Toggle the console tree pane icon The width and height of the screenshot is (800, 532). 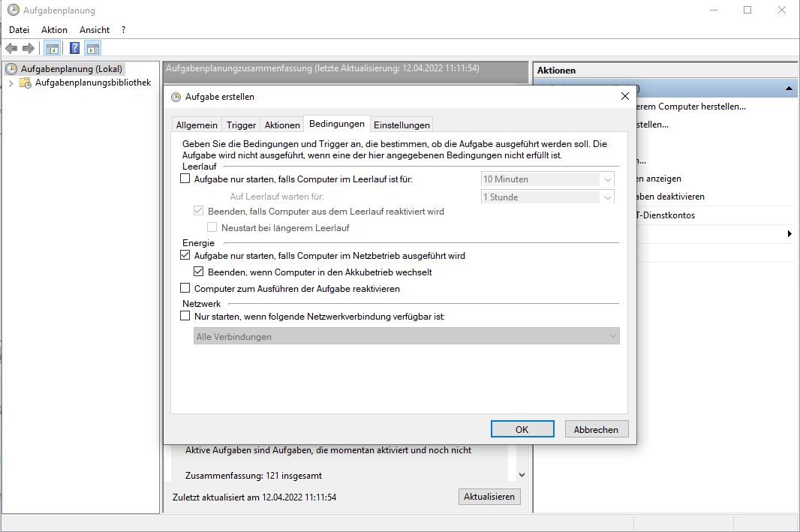coord(52,49)
